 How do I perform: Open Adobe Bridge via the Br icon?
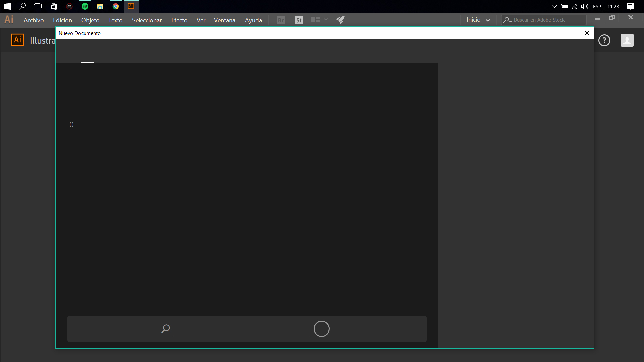281,20
